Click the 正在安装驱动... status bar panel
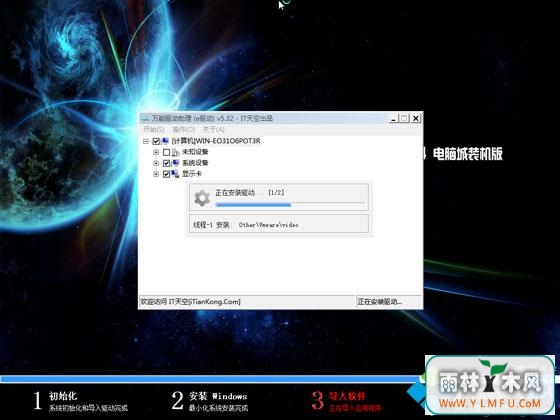560x420 pixels. click(x=389, y=302)
